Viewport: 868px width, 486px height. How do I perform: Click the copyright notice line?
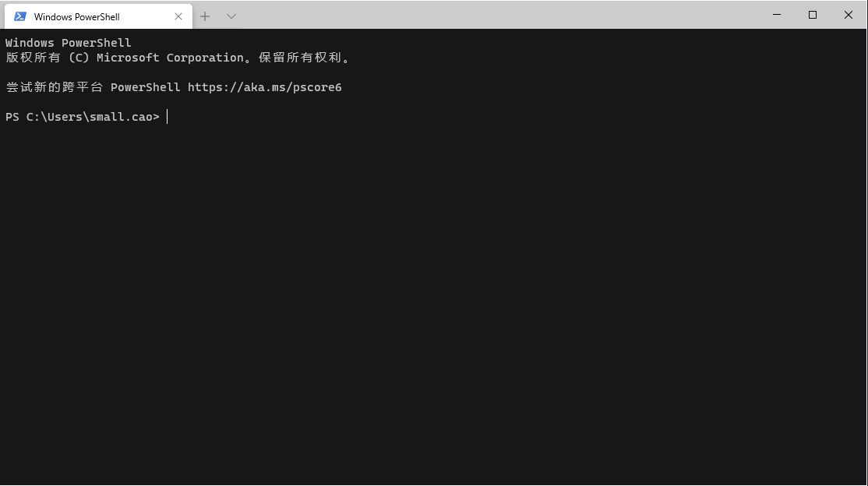(178, 57)
